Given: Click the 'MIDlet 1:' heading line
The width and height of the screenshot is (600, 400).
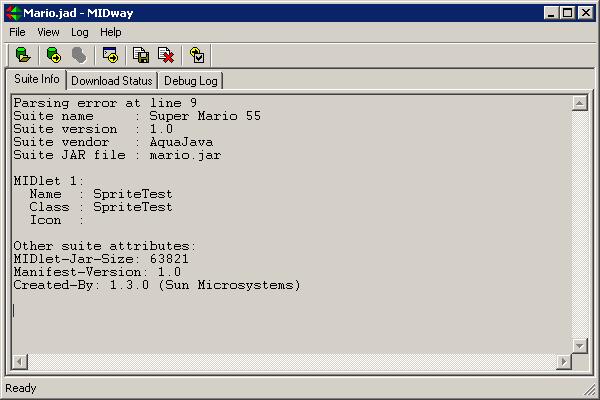Looking at the screenshot, I should [49, 181].
